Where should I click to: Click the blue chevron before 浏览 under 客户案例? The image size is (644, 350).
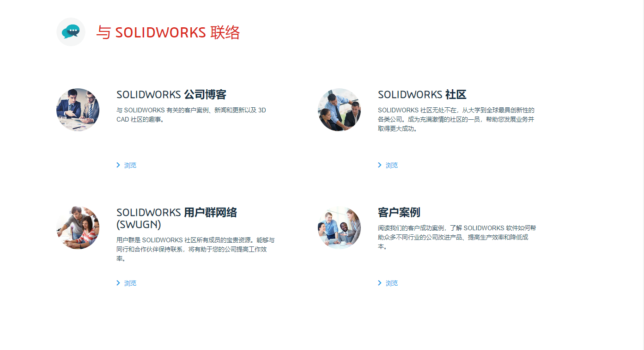pos(380,283)
